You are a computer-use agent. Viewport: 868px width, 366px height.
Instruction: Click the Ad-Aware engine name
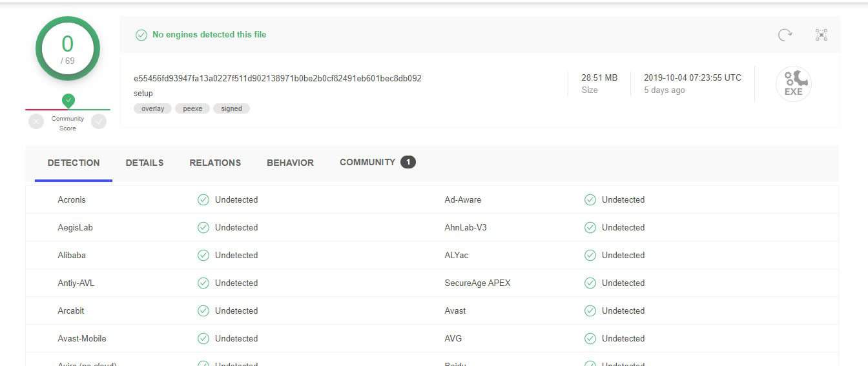pos(463,199)
